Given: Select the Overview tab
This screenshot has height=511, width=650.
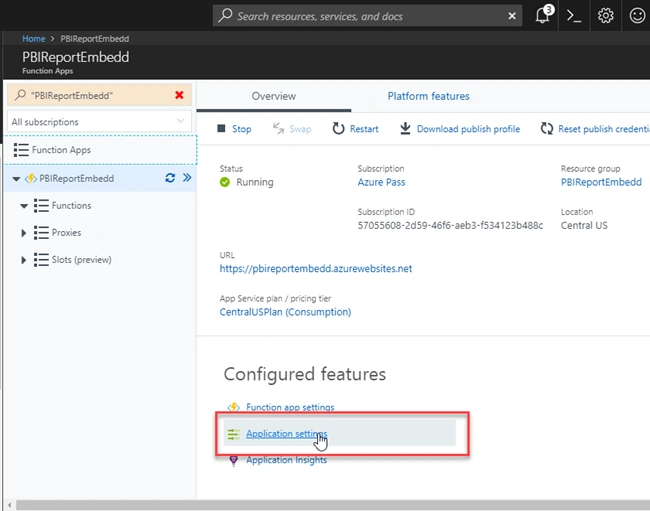Looking at the screenshot, I should (x=274, y=96).
